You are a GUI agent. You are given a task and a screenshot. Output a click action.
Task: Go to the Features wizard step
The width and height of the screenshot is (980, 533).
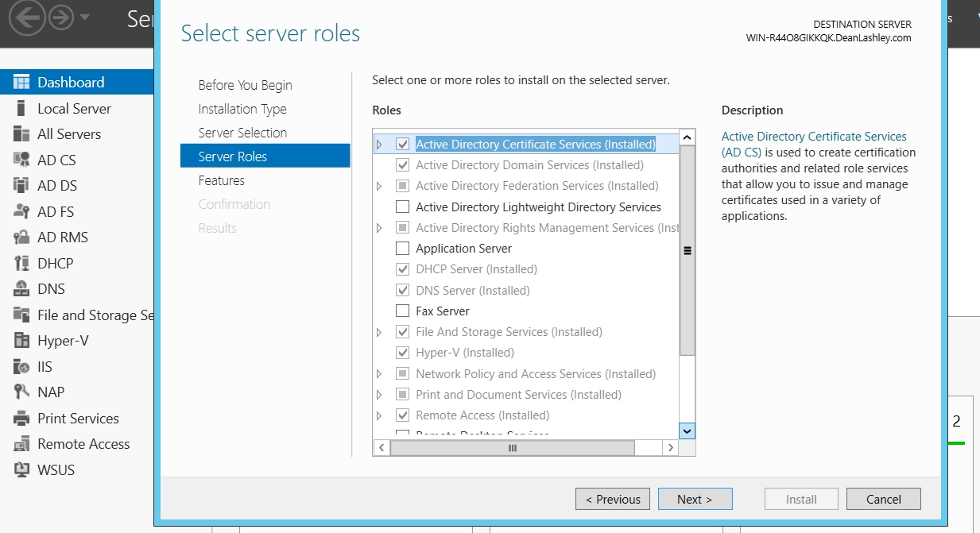coord(222,180)
